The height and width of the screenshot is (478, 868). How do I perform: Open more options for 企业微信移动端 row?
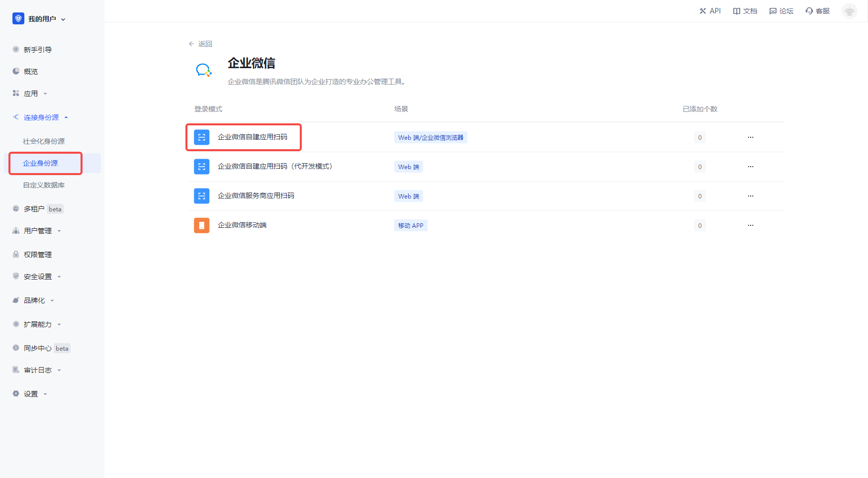(750, 225)
